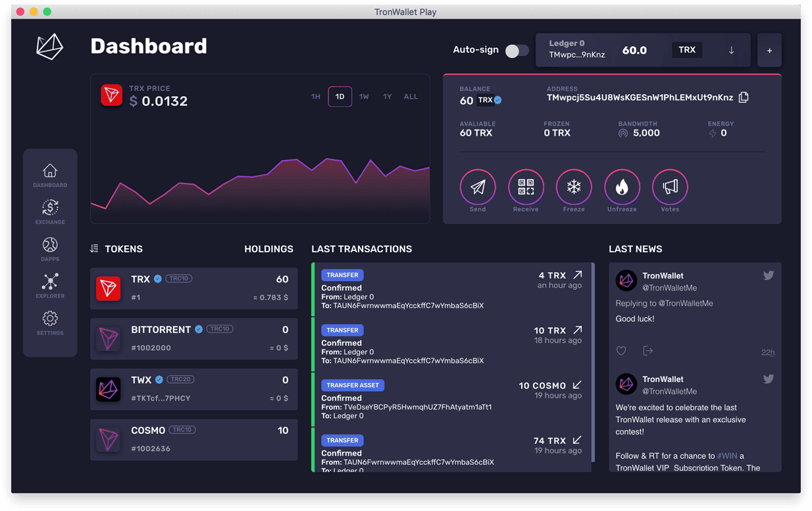Click TronWallet avatar on Good luck tweet
Viewport: 812px width, 511px height.
coord(626,281)
